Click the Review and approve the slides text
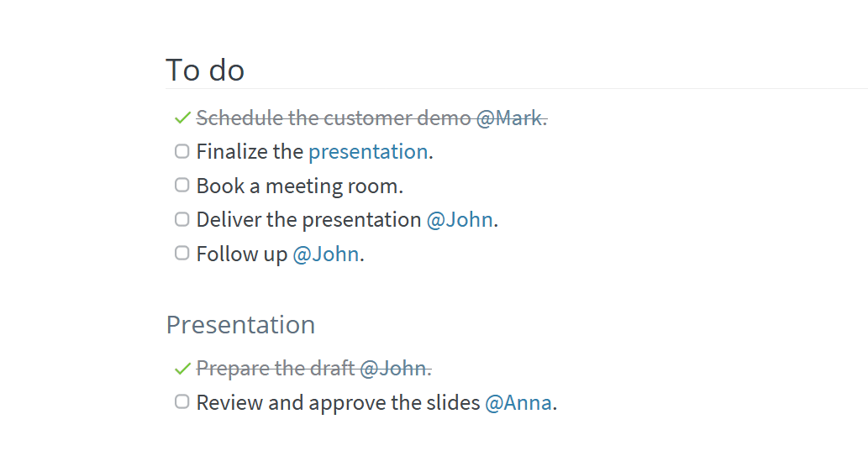 (339, 403)
